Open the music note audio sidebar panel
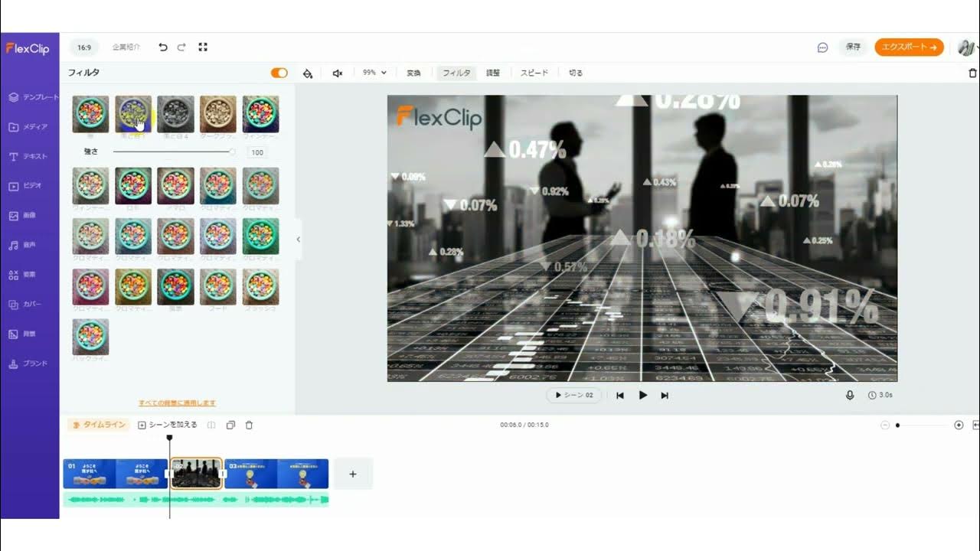This screenshot has height=551, width=980. [23, 246]
